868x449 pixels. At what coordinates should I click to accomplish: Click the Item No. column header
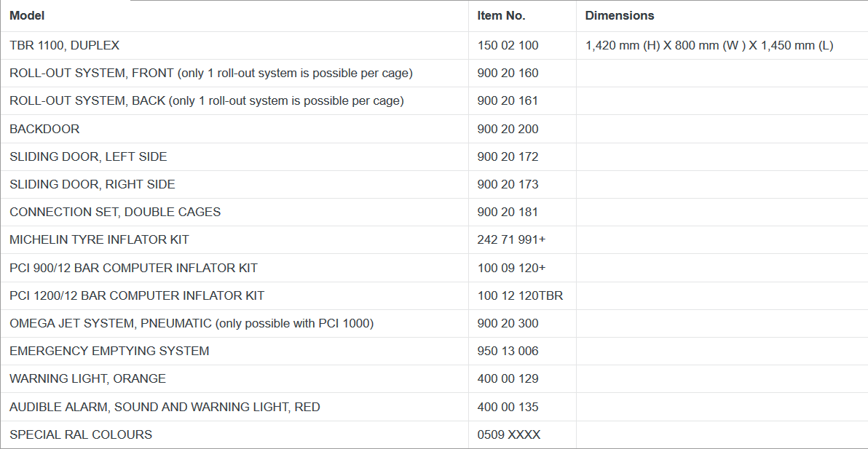coord(501,15)
